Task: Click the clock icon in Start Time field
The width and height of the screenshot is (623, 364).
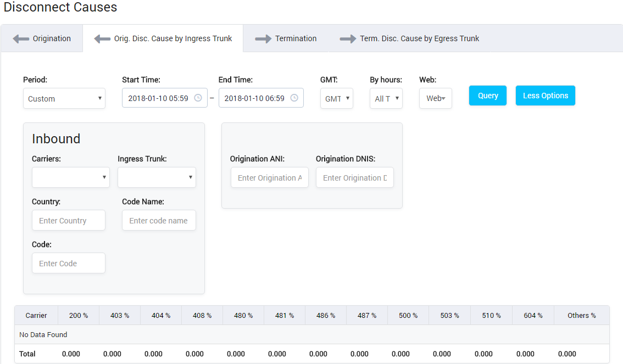Action: [x=198, y=98]
